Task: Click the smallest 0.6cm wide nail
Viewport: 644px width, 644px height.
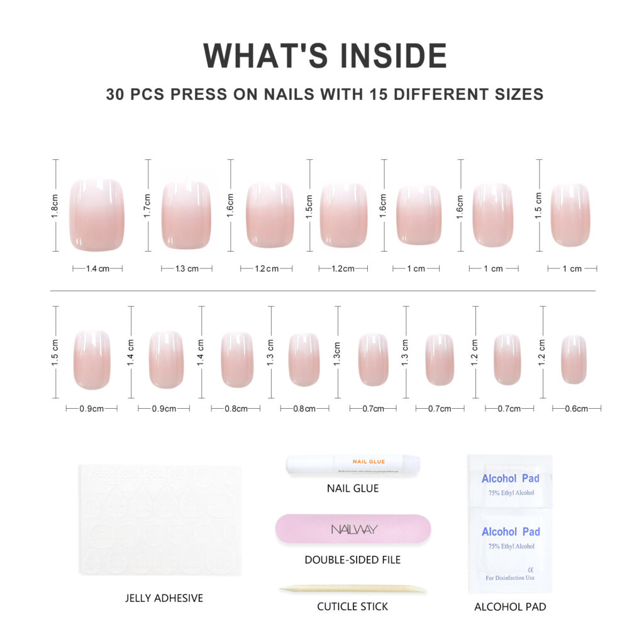Action: [574, 360]
